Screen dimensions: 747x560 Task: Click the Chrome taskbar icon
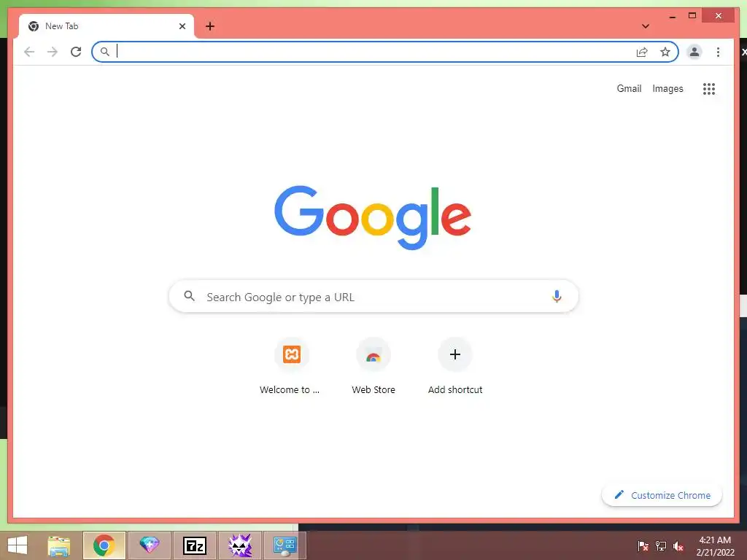click(x=104, y=545)
